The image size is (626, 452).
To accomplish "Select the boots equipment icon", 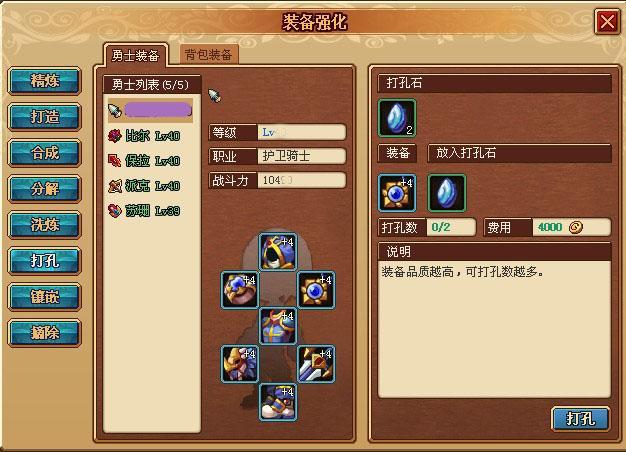I will pyautogui.click(x=278, y=402).
